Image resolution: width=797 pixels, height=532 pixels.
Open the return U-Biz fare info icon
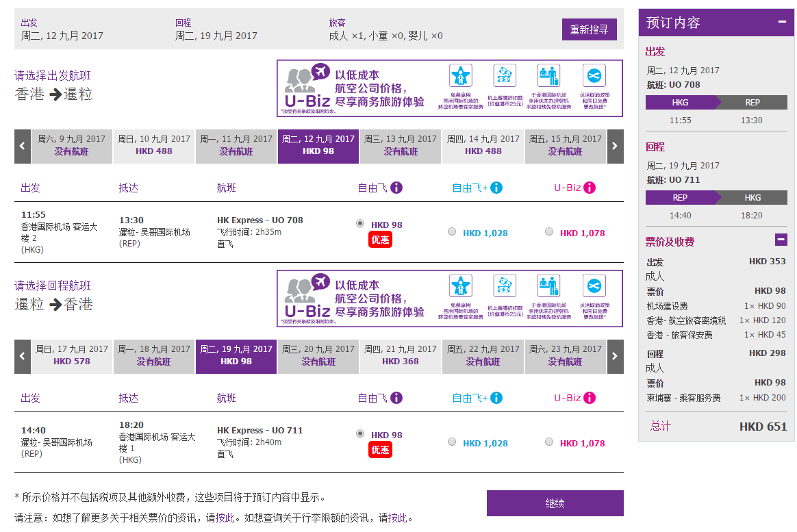[590, 398]
